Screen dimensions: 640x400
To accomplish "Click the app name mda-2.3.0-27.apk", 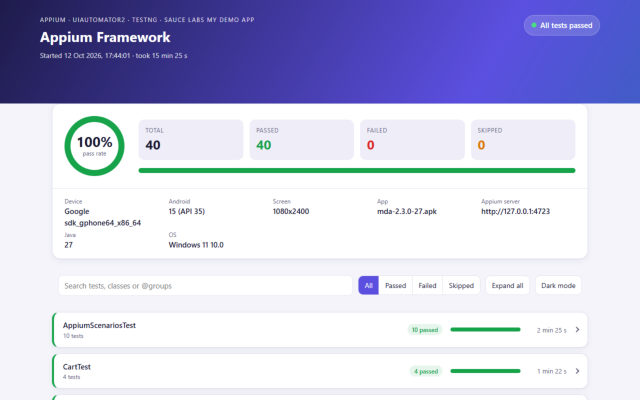I will (407, 211).
